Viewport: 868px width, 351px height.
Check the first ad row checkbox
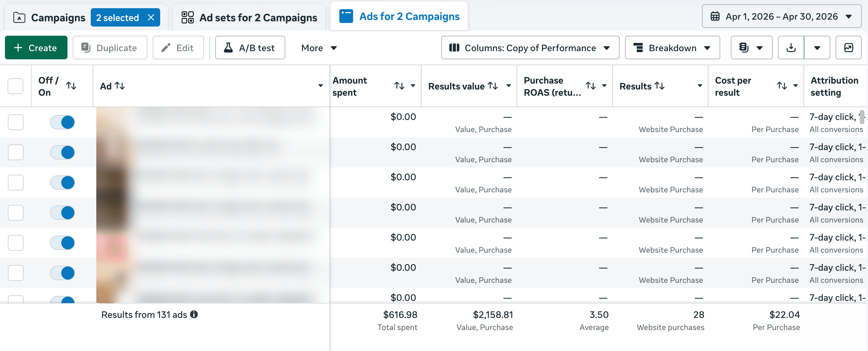click(x=15, y=122)
